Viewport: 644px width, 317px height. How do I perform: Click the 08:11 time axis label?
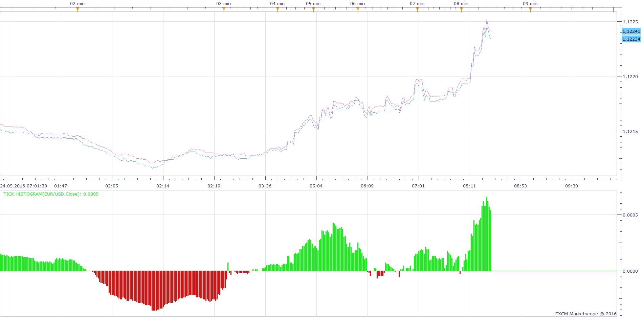[x=469, y=186]
